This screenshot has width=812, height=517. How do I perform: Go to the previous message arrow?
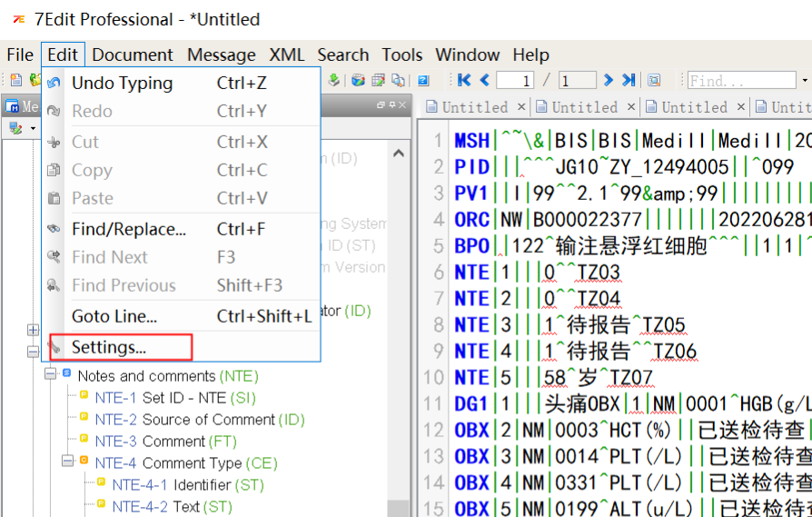tap(485, 81)
